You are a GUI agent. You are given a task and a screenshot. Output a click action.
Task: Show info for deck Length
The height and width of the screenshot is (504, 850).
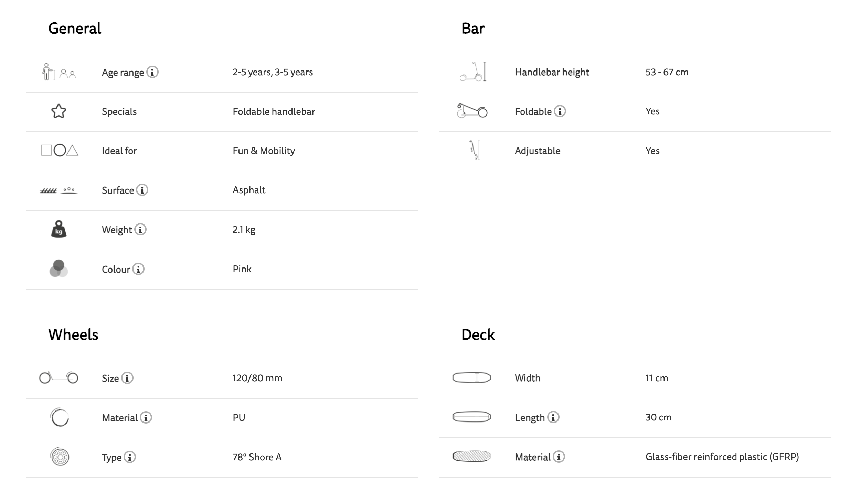pyautogui.click(x=553, y=417)
